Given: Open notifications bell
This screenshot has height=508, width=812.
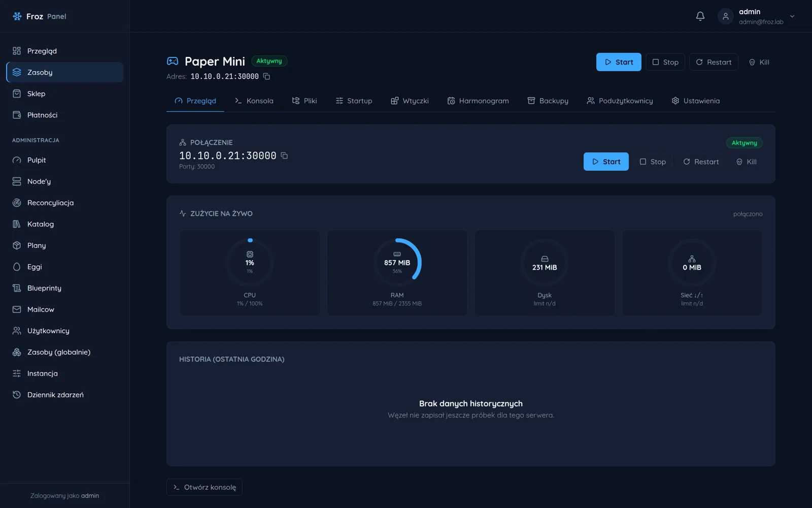Looking at the screenshot, I should [x=700, y=16].
